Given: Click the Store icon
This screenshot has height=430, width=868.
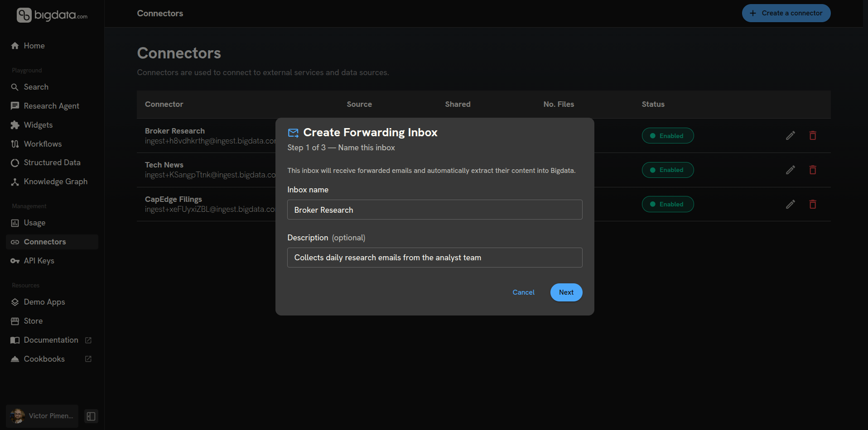Looking at the screenshot, I should click(x=15, y=321).
